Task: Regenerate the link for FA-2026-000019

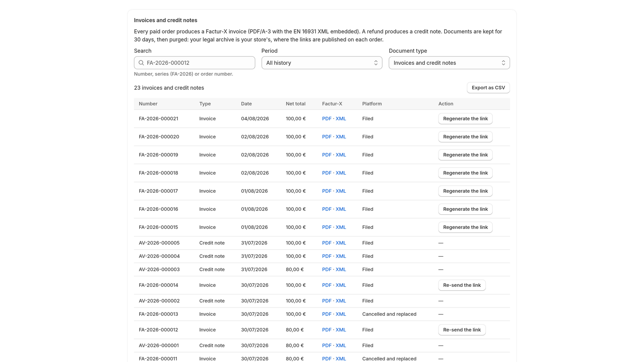Action: coord(465,155)
